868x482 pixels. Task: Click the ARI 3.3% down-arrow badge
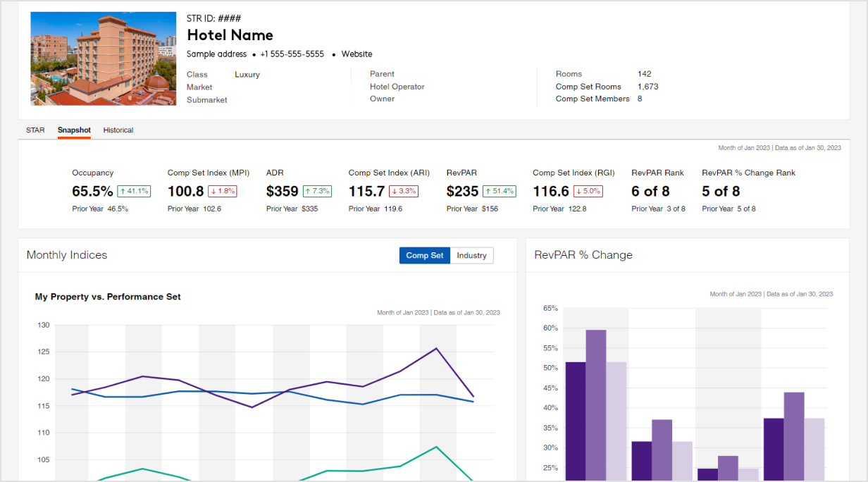point(404,191)
